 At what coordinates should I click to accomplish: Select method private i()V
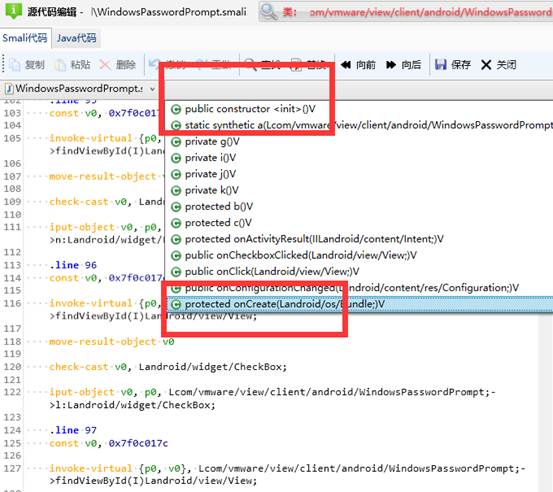[211, 157]
